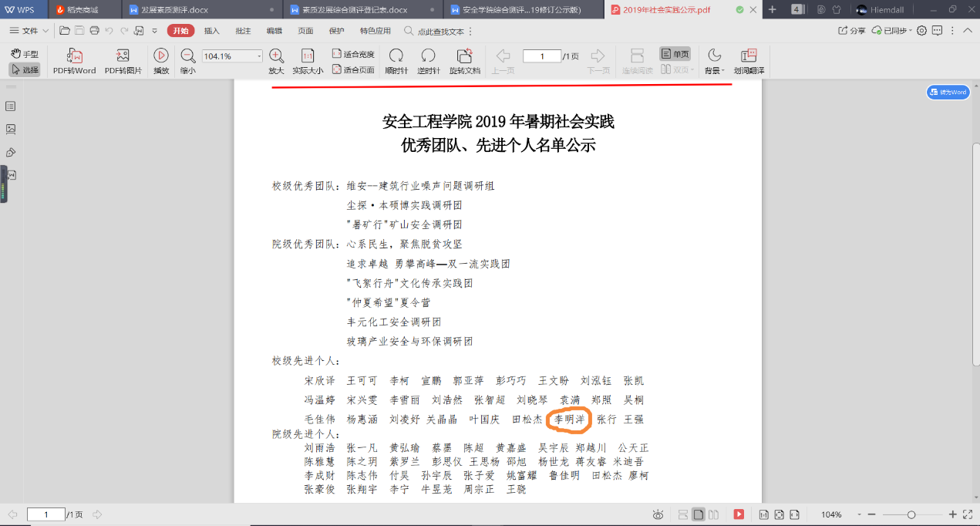
Task: Click the 转为Word floating button
Action: pos(948,92)
